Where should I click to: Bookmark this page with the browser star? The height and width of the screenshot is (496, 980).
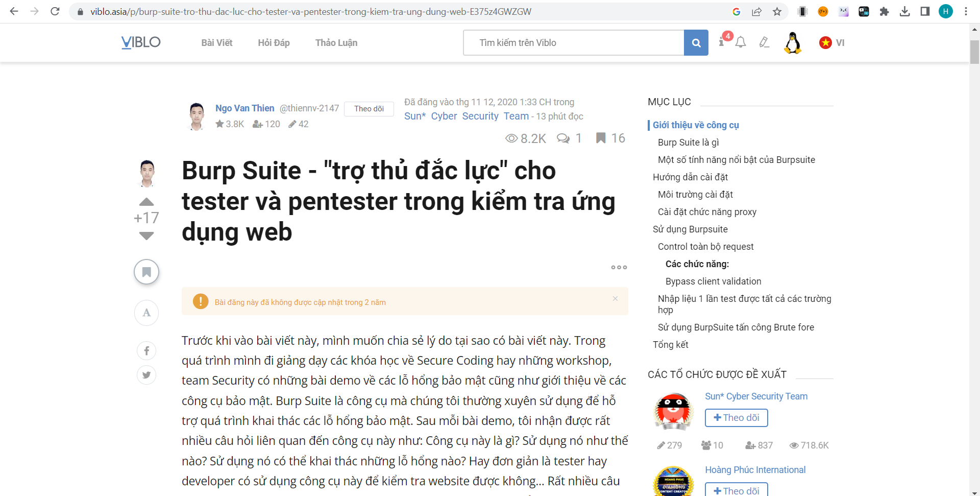pos(777,11)
